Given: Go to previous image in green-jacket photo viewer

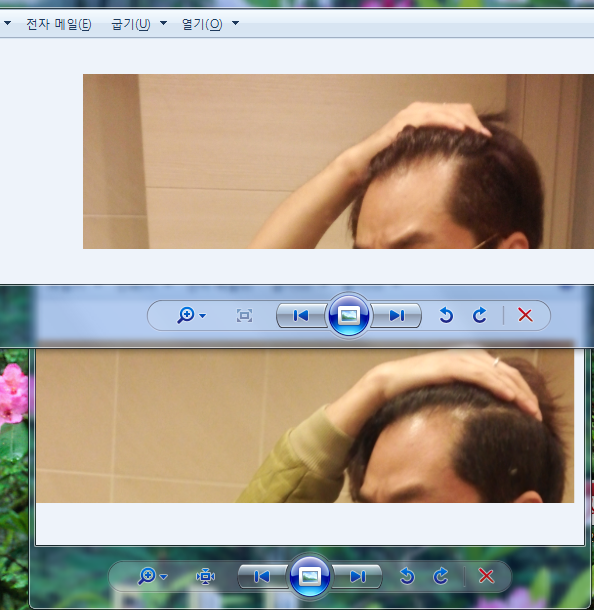Looking at the screenshot, I should (x=262, y=577).
